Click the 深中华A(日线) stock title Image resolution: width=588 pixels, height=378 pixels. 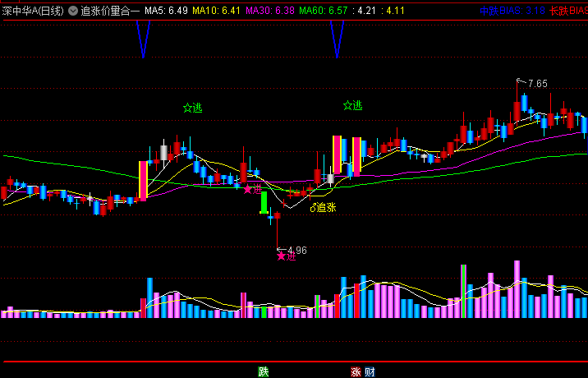coord(33,11)
